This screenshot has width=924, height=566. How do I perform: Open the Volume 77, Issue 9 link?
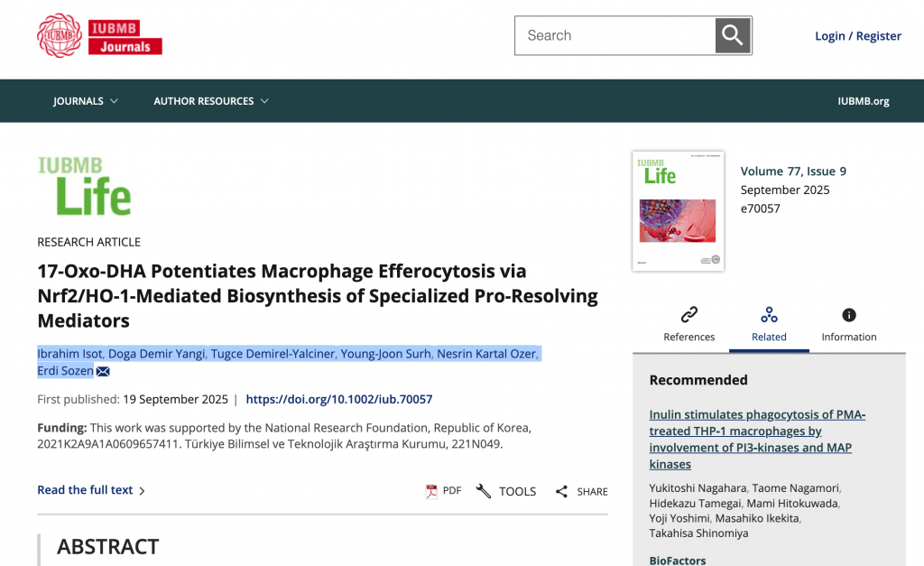click(793, 172)
